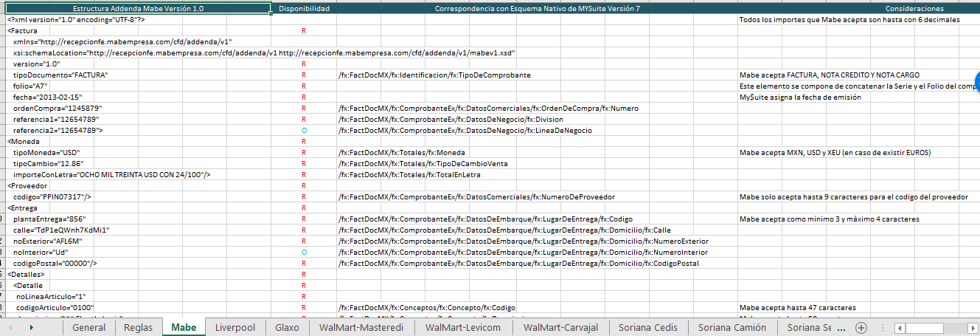
Task: Select the 'Correspondencia con Esquema Nativo' header cell
Action: (537, 9)
